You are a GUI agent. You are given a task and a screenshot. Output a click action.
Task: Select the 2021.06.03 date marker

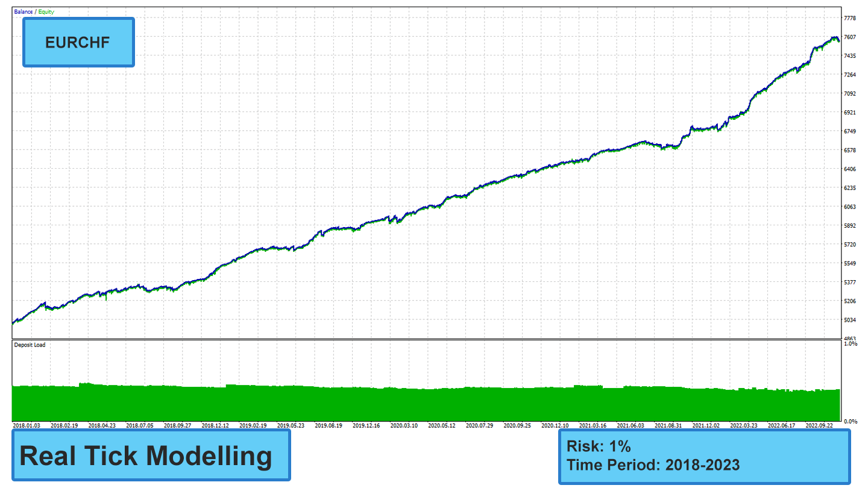(630, 425)
